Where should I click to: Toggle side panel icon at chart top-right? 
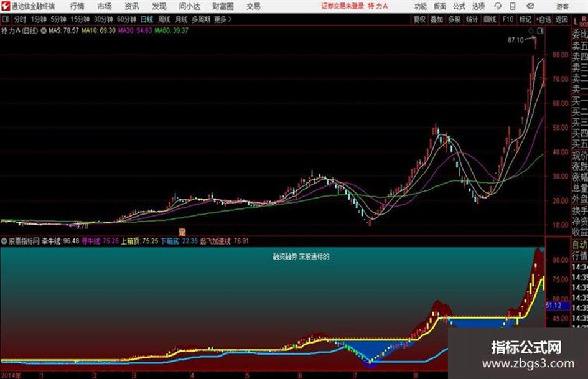pyautogui.click(x=540, y=31)
